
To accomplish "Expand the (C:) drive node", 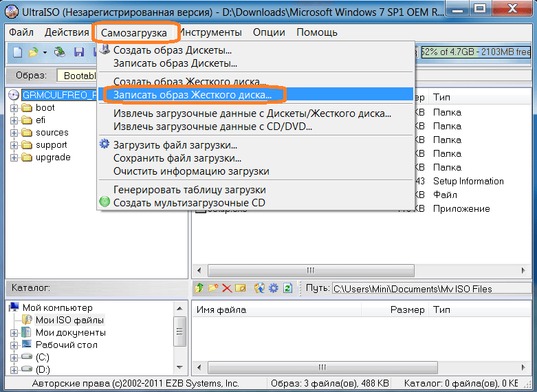I will coord(14,358).
